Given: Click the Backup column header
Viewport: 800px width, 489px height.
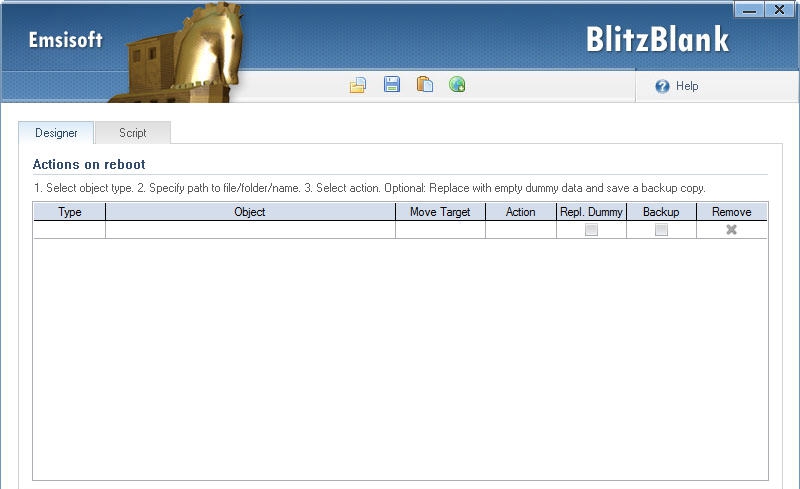Looking at the screenshot, I should point(661,212).
